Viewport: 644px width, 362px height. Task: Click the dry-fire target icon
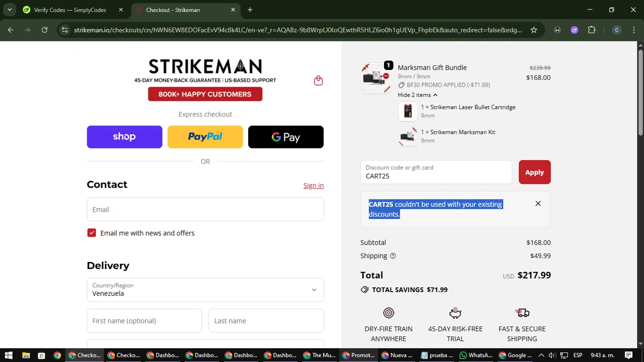pyautogui.click(x=389, y=313)
